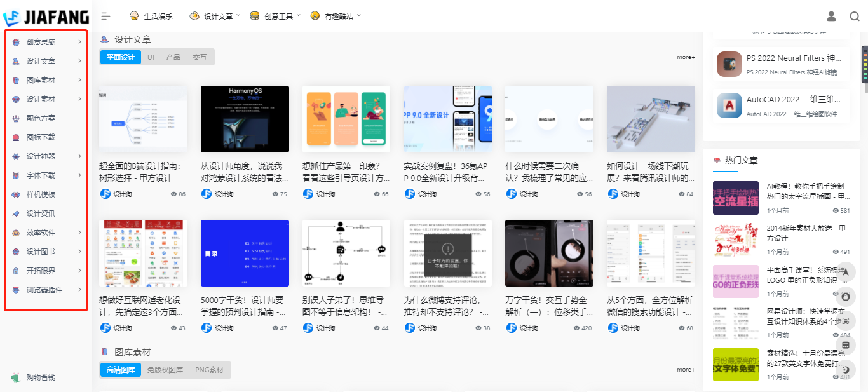
Task: Open hot article AI教程 太空流星插画
Action: pos(808,191)
